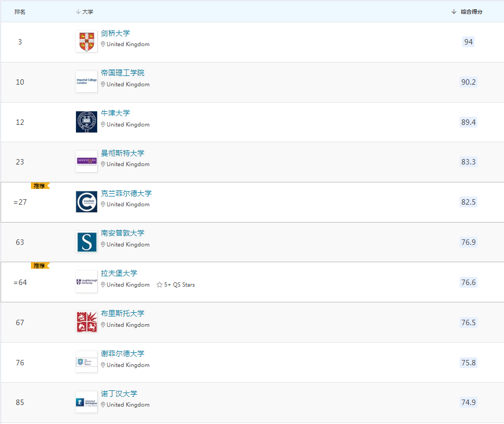504x424 pixels.
Task: Open 牛津大学 university link
Action: tap(116, 113)
